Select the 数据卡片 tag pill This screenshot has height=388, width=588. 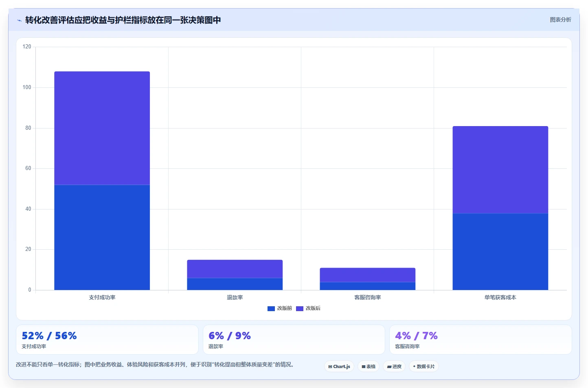[x=424, y=366]
